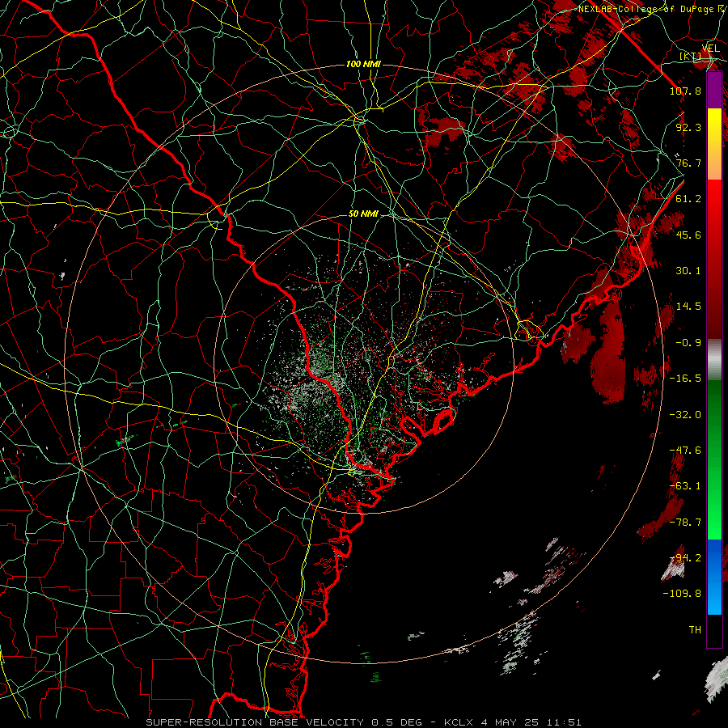728x728 pixels.
Task: Click the -78.7 velocity scale value
Action: coord(685,523)
